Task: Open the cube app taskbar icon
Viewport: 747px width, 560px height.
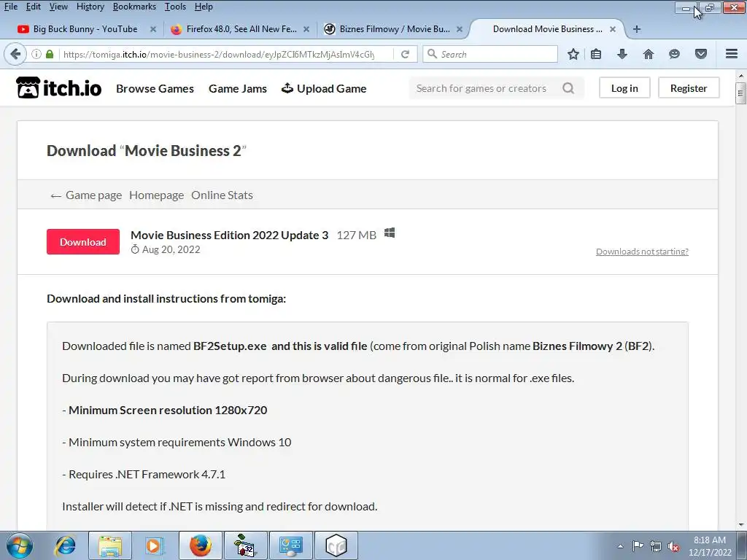Action: point(336,545)
